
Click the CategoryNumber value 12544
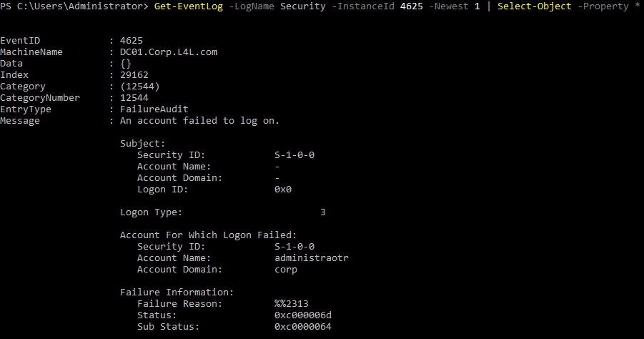pos(134,98)
